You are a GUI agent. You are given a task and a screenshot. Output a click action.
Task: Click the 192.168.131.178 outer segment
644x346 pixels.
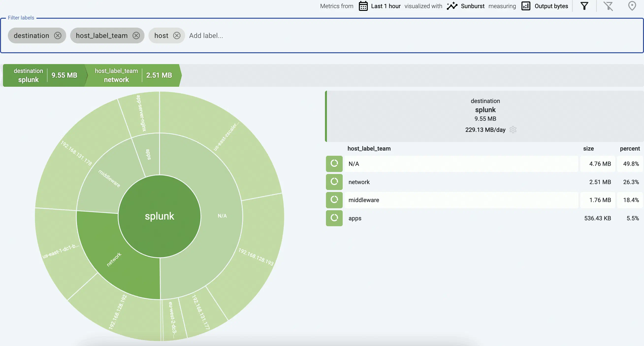click(x=77, y=153)
